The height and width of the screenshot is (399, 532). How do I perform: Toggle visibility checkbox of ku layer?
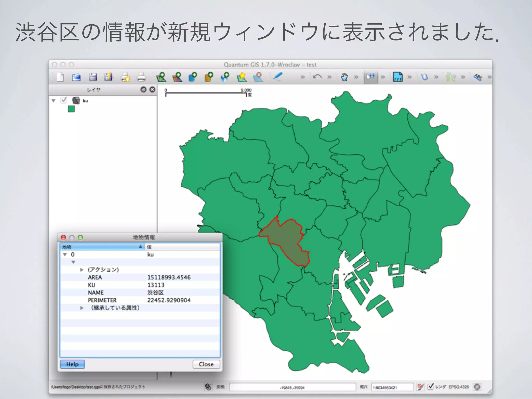point(64,100)
